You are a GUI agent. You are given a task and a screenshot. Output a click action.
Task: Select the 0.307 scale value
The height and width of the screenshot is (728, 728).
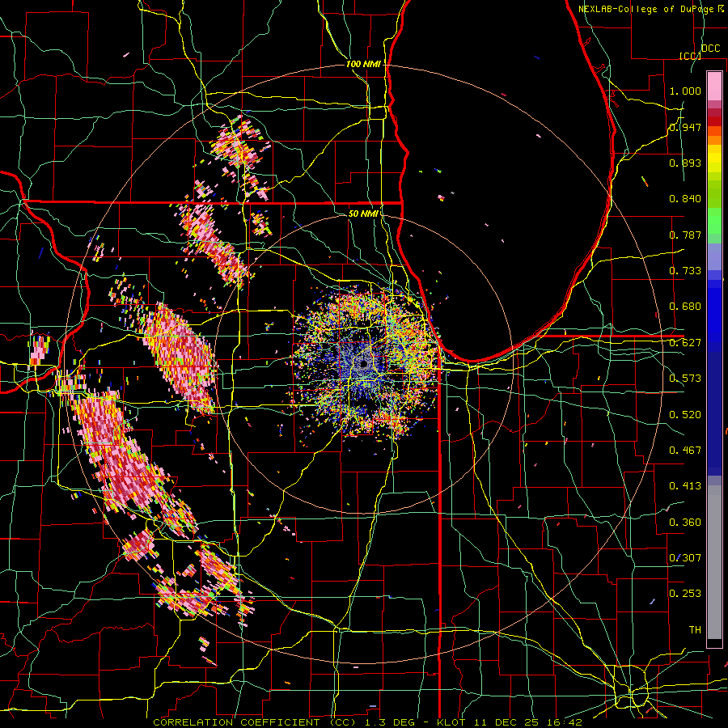tap(685, 557)
